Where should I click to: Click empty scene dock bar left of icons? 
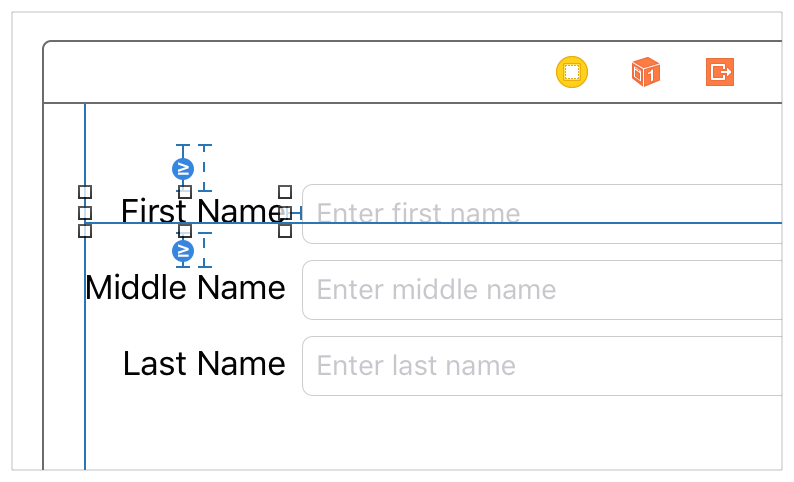coord(300,72)
